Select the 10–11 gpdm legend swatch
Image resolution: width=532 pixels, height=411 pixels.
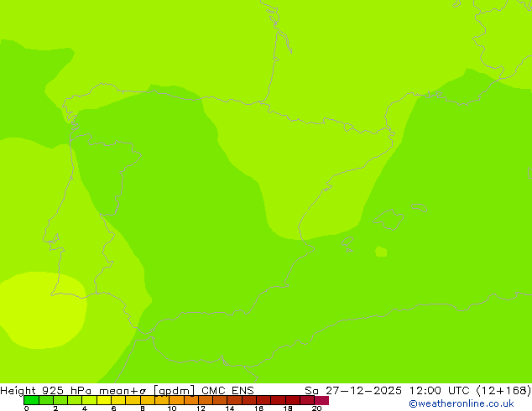pos(176,400)
